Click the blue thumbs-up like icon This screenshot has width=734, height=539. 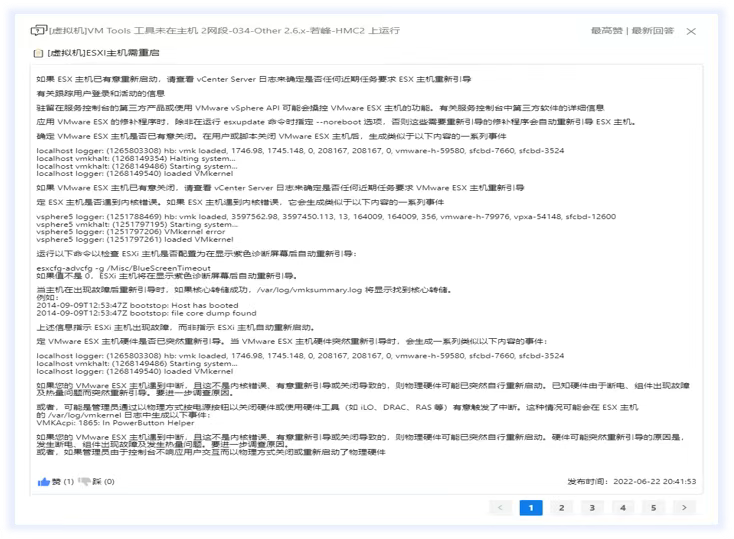tap(44, 481)
